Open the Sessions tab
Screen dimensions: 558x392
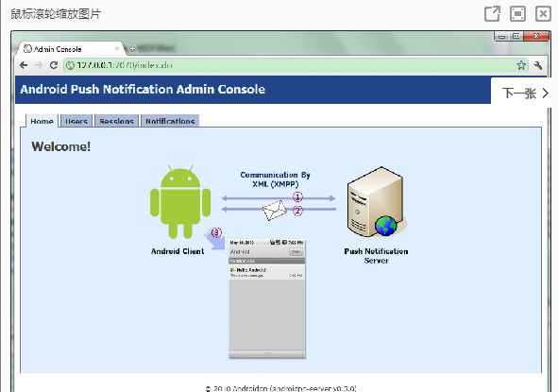pyautogui.click(x=116, y=121)
